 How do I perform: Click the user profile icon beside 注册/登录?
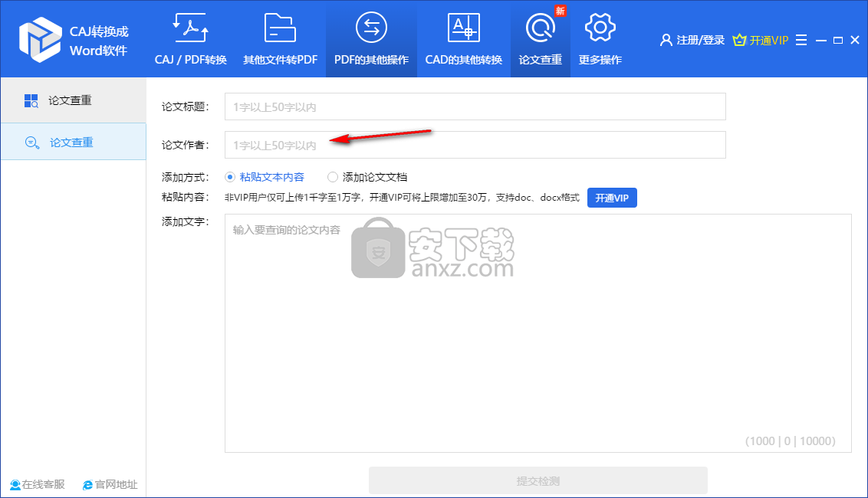(666, 41)
